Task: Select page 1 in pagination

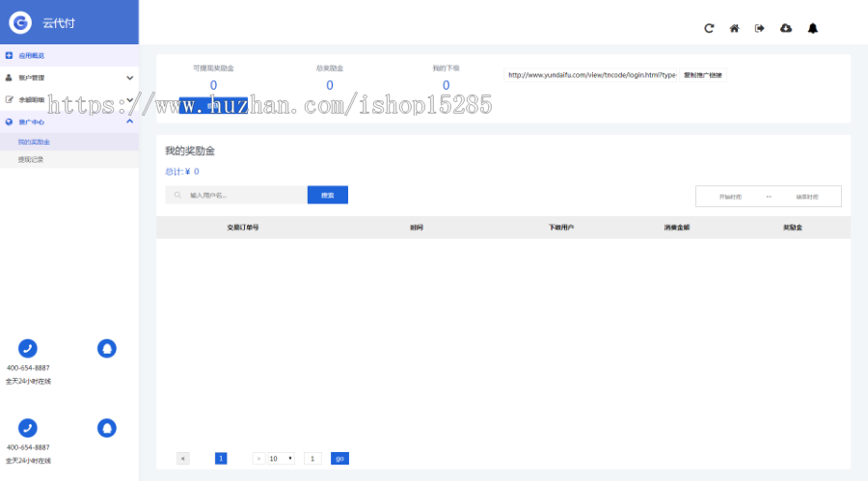Action: [x=221, y=458]
